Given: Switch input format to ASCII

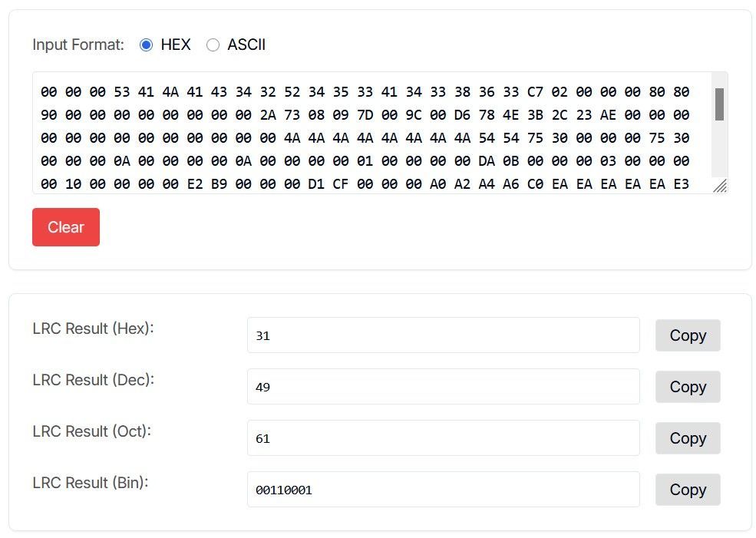Looking at the screenshot, I should (x=213, y=45).
